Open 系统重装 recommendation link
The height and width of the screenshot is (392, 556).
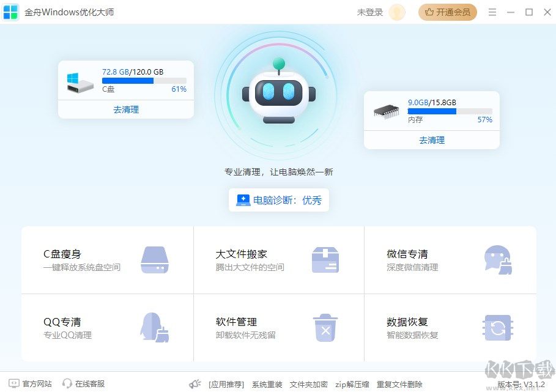(267, 384)
